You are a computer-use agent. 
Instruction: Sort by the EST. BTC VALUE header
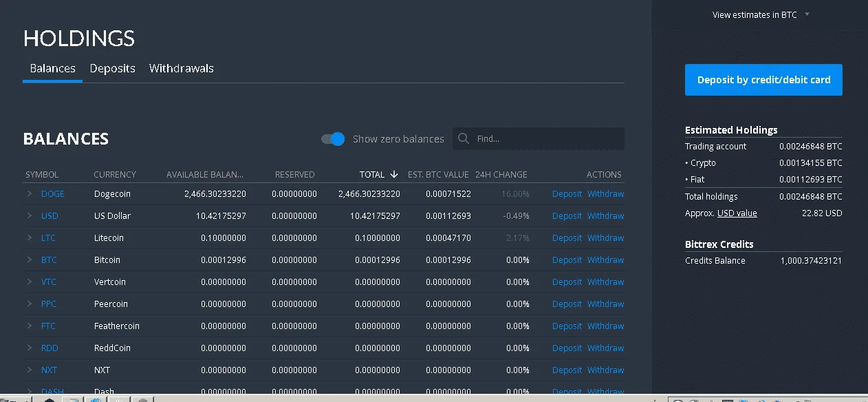click(438, 174)
